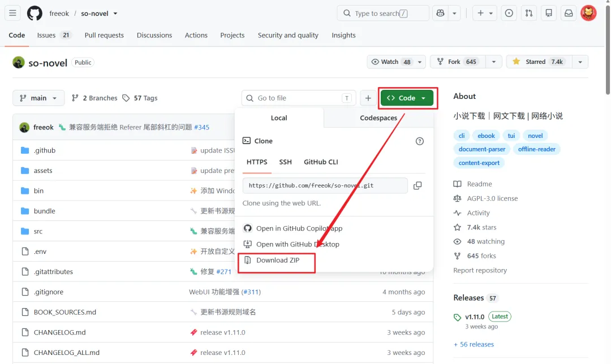Select the Local tab in Code popup
This screenshot has width=611, height=364.
coord(279,118)
